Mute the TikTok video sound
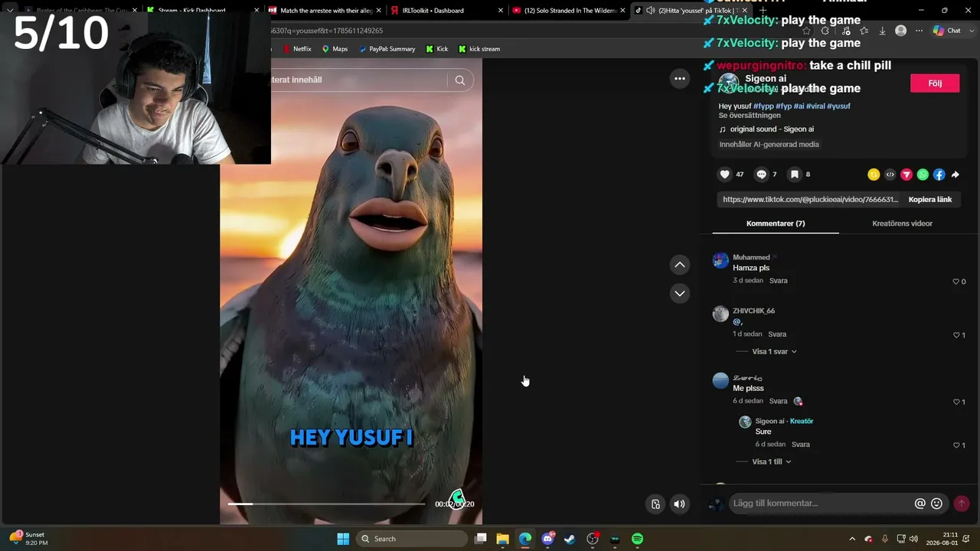The height and width of the screenshot is (551, 980). pyautogui.click(x=679, y=504)
